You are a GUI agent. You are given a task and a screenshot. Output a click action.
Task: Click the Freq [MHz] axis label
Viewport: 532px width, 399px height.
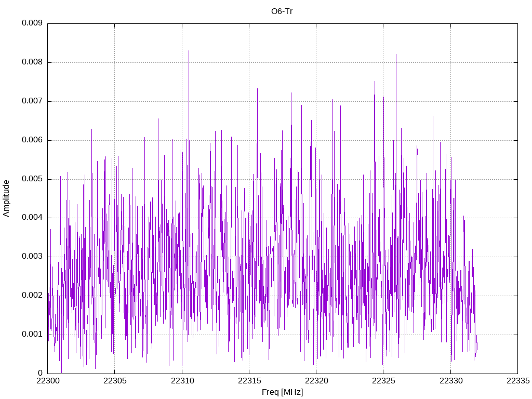282,392
